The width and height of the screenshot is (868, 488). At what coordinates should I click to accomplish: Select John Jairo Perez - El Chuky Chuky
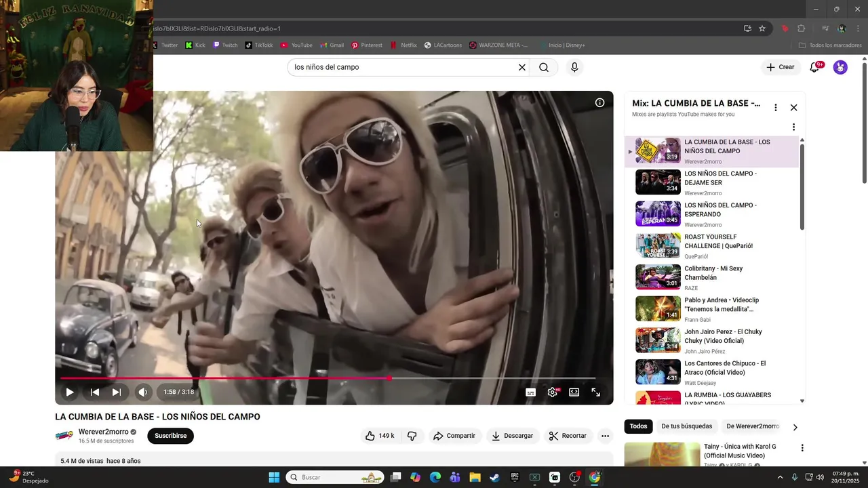712,341
